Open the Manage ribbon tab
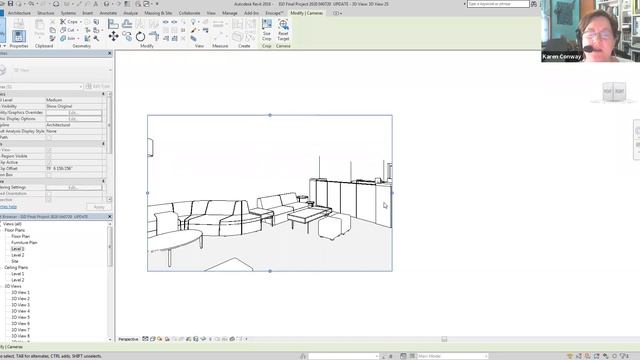 [230, 13]
